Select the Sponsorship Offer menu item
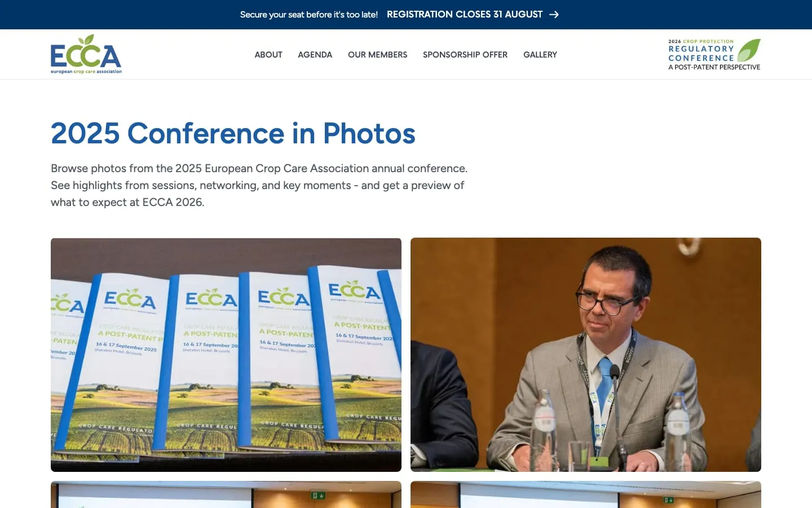The height and width of the screenshot is (508, 812). click(465, 55)
